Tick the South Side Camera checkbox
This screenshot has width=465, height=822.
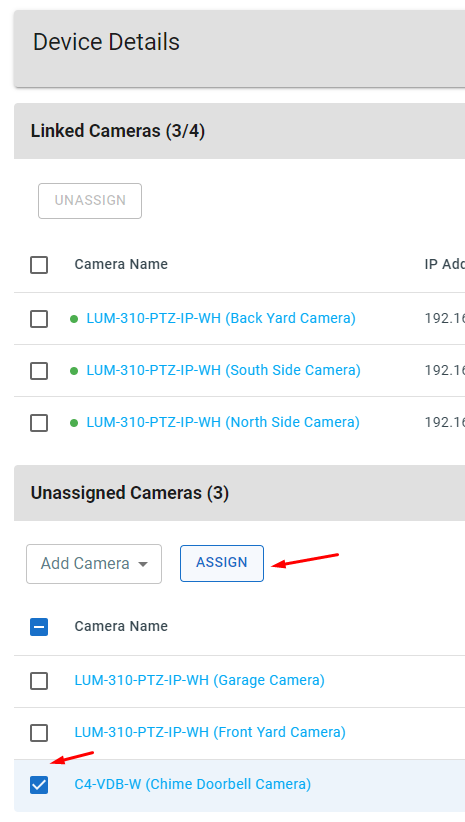pyautogui.click(x=39, y=371)
